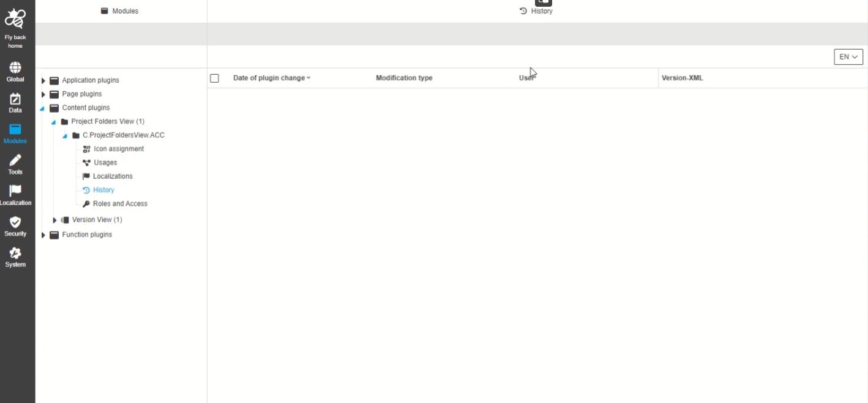The image size is (868, 403).
Task: Click the History panel title text
Action: click(542, 11)
